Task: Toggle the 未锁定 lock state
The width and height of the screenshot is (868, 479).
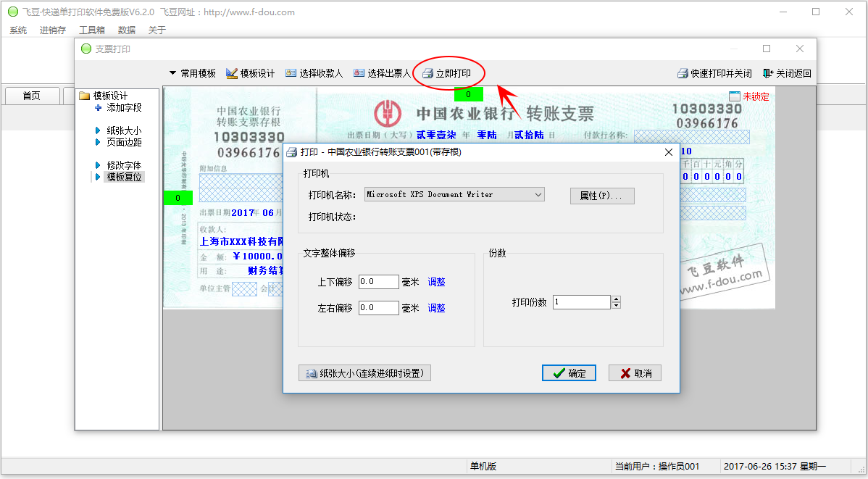Action: pyautogui.click(x=749, y=96)
